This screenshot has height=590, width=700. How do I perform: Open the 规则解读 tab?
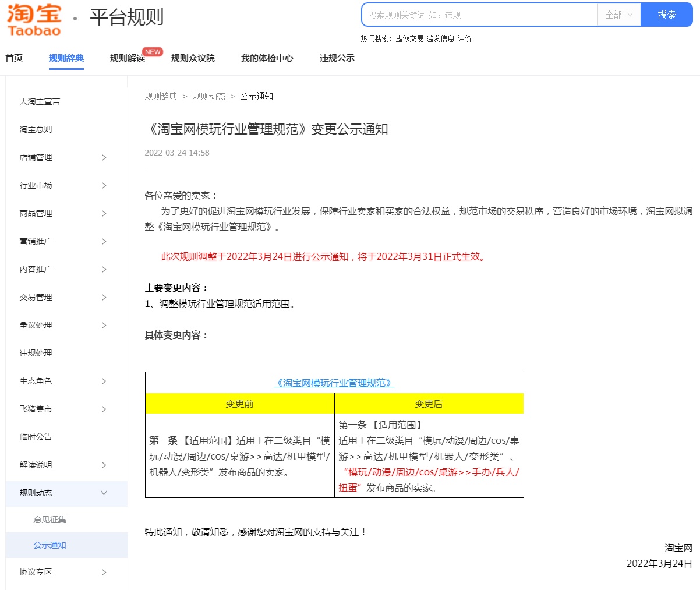point(128,58)
